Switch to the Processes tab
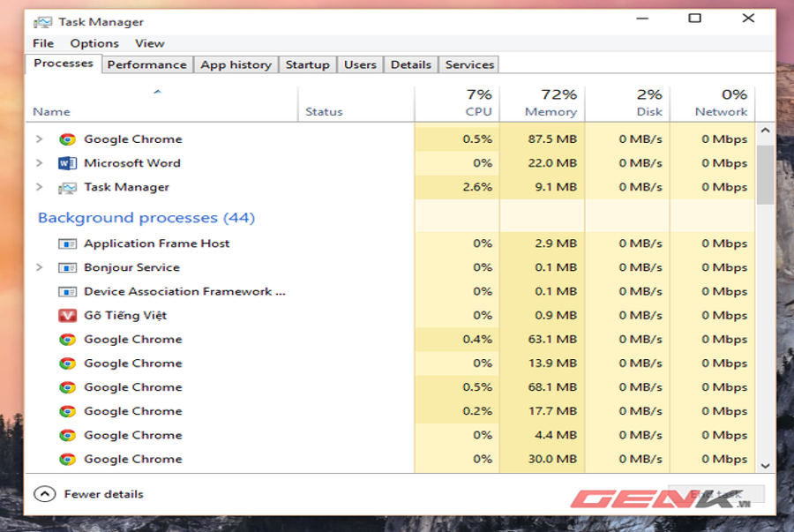 click(64, 64)
